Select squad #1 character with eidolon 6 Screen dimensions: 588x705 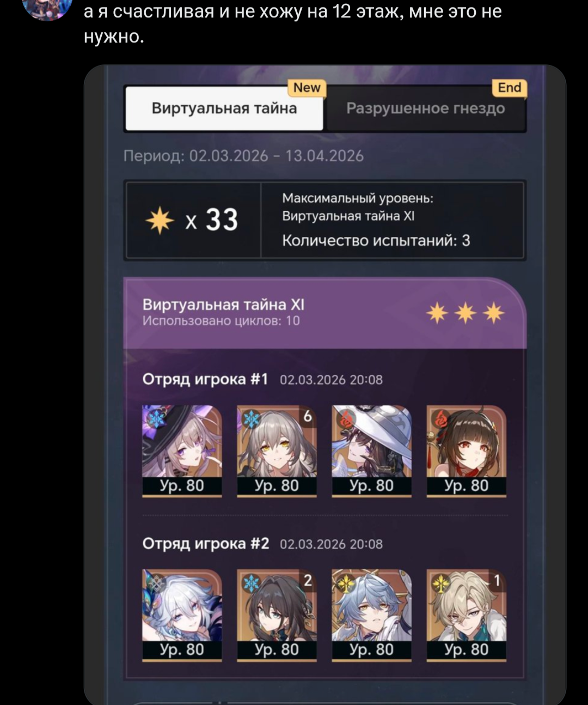(x=277, y=451)
